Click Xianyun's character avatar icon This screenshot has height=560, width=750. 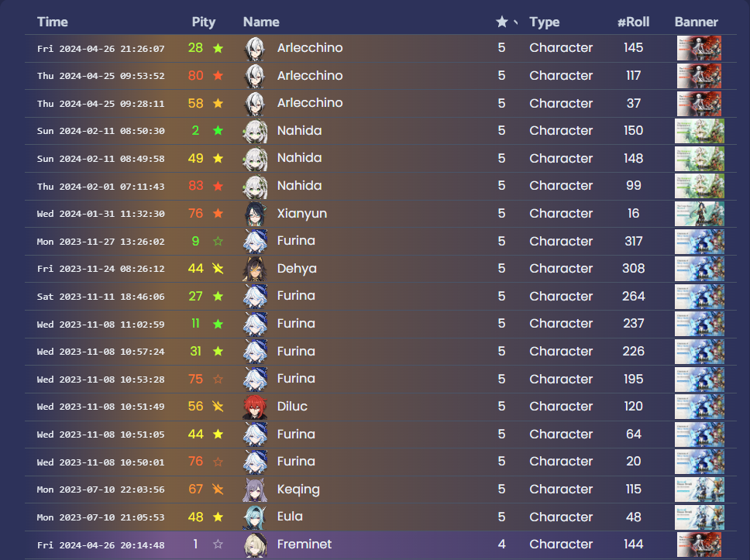pos(255,214)
